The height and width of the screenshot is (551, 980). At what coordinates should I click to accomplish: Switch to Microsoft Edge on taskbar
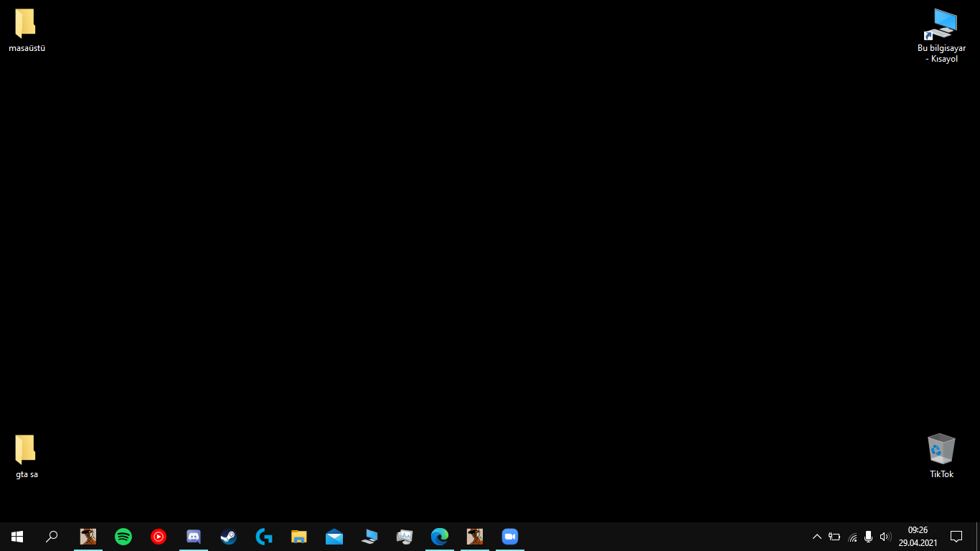(440, 537)
